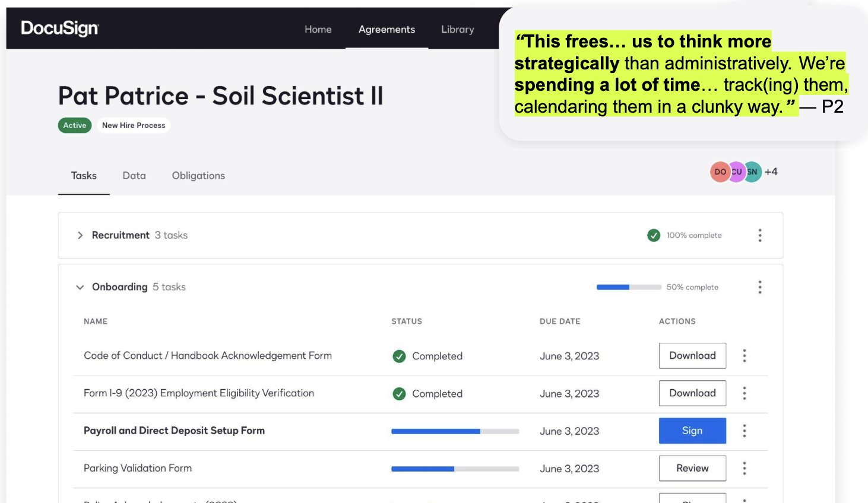This screenshot has width=868, height=503.
Task: Open the Obligations tab
Action: pyautogui.click(x=198, y=176)
